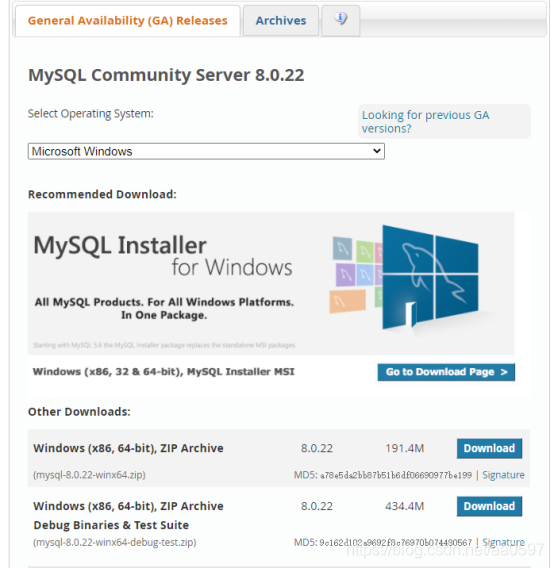Click the filename (mysql-8.0.22-winx64-debug-test.zip)
This screenshot has height=568, width=554.
pyautogui.click(x=115, y=542)
